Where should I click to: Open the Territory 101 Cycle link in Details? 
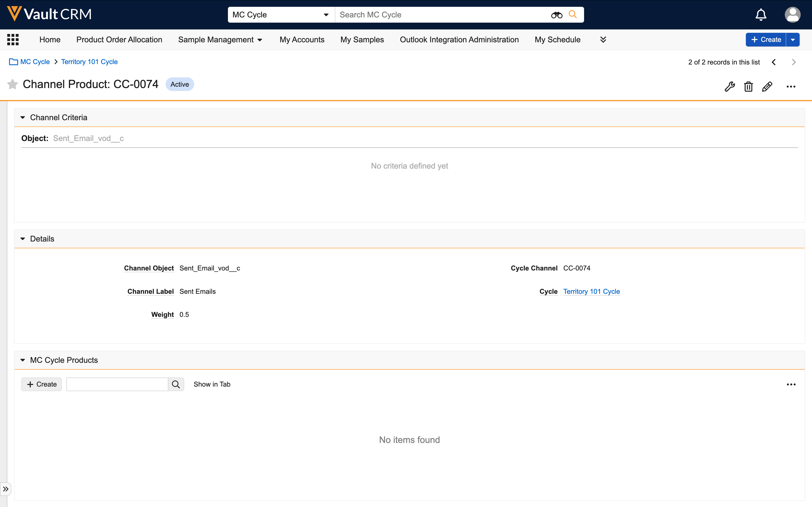[x=591, y=291]
